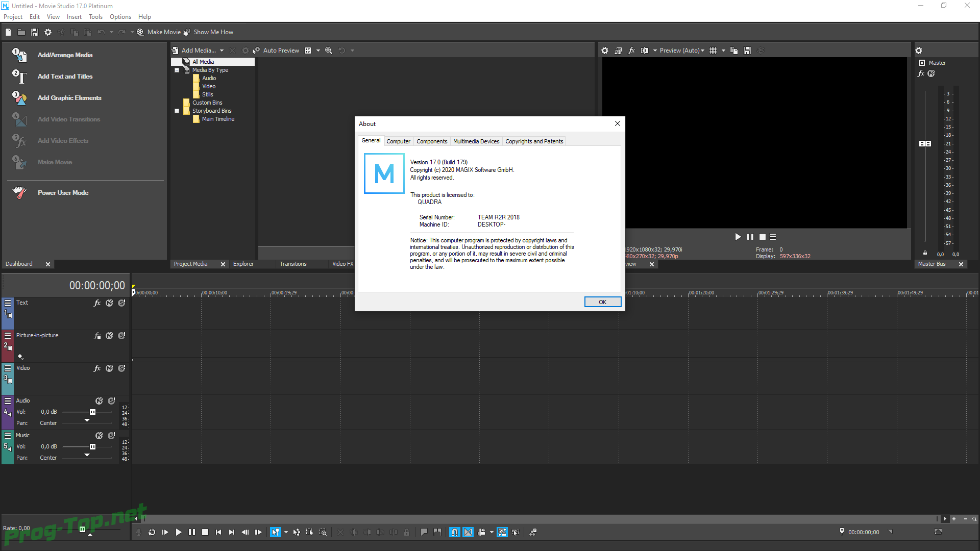Click the Add Video Transitions icon
980x551 pixels.
18,119
